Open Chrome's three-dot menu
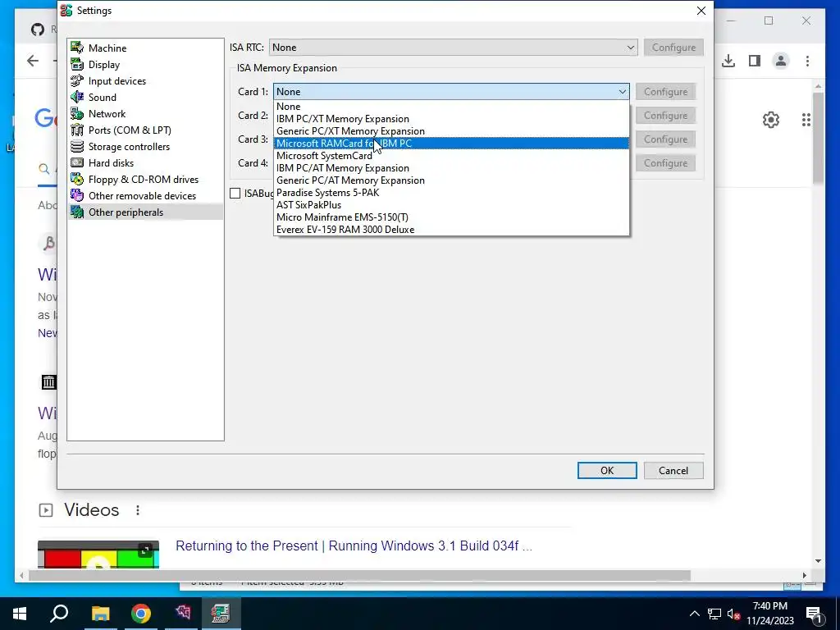840x630 pixels. tap(807, 61)
